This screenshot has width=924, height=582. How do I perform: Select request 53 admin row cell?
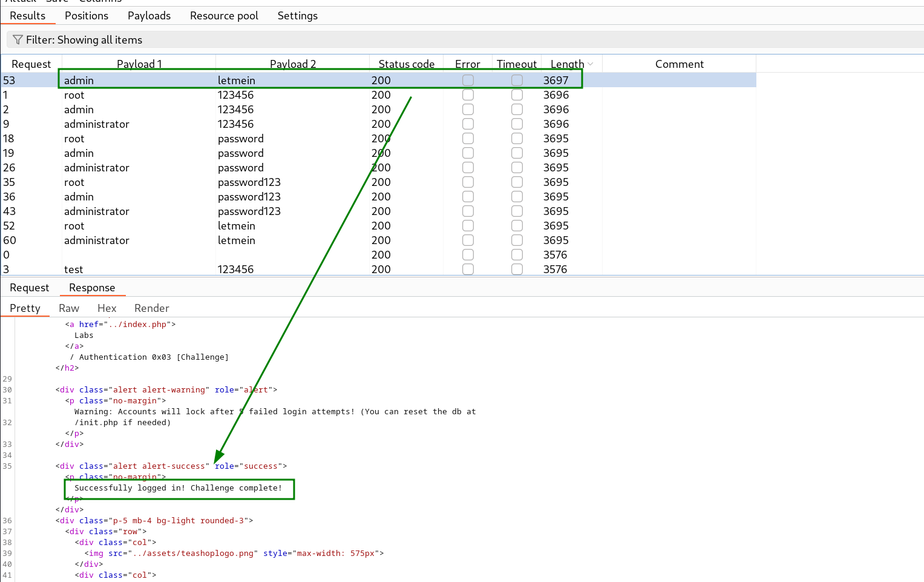(79, 81)
